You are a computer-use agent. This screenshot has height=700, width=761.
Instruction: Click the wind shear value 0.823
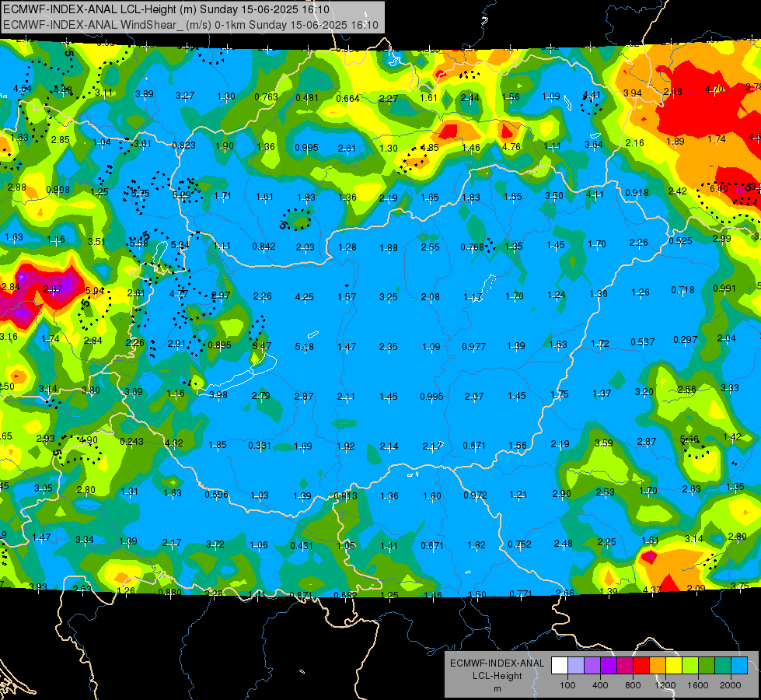coord(183,145)
